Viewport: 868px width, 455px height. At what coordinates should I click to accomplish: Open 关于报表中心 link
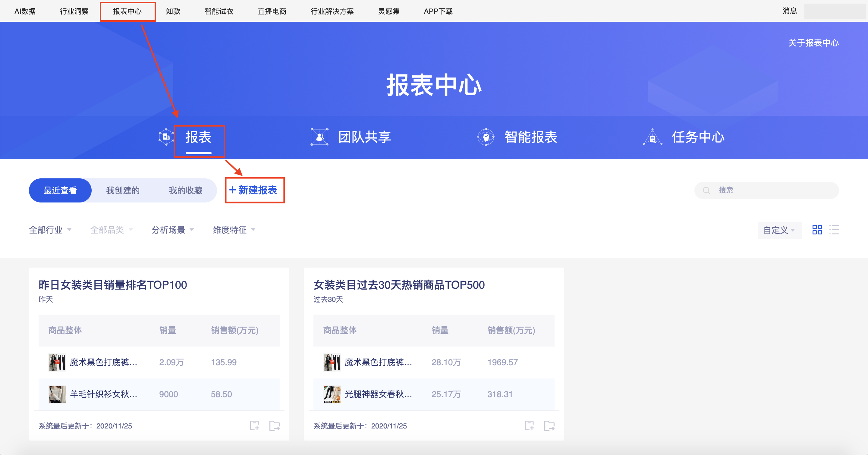[x=813, y=42]
